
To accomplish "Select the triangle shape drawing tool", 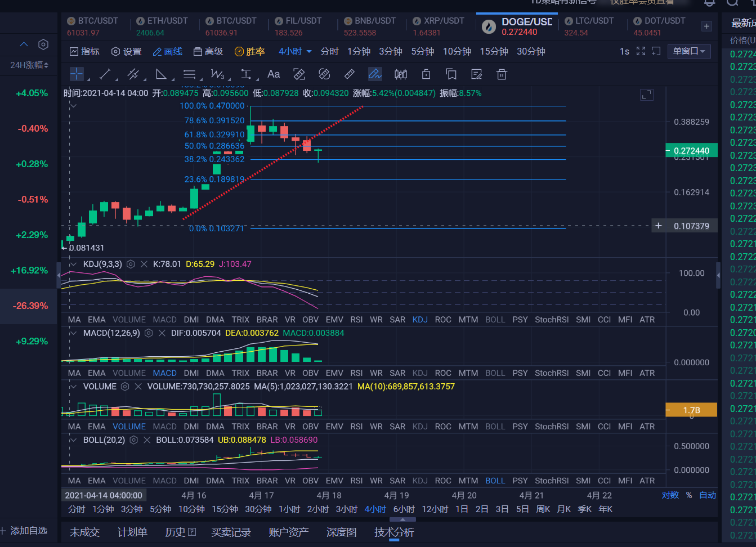I will [x=161, y=74].
